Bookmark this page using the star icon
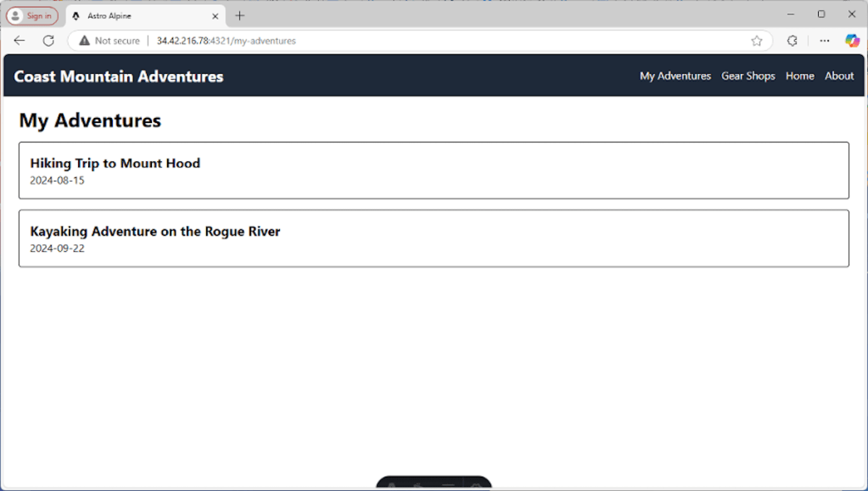This screenshot has height=491, width=868. (x=756, y=40)
